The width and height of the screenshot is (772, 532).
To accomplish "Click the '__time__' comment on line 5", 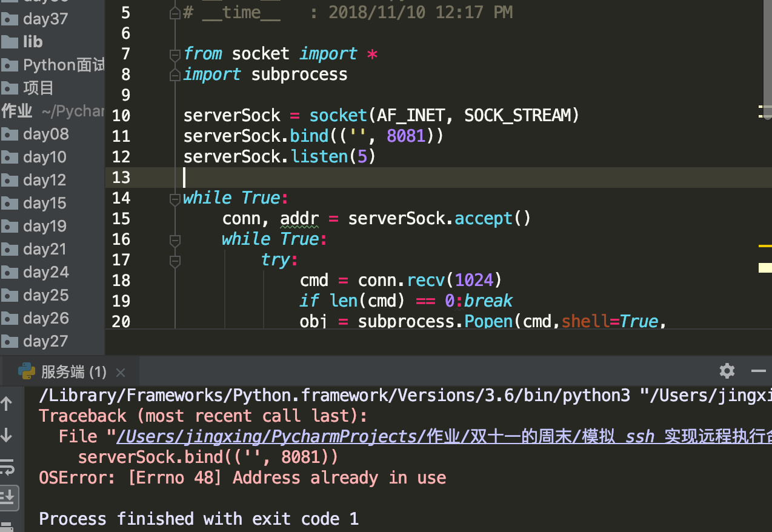I will pyautogui.click(x=241, y=13).
